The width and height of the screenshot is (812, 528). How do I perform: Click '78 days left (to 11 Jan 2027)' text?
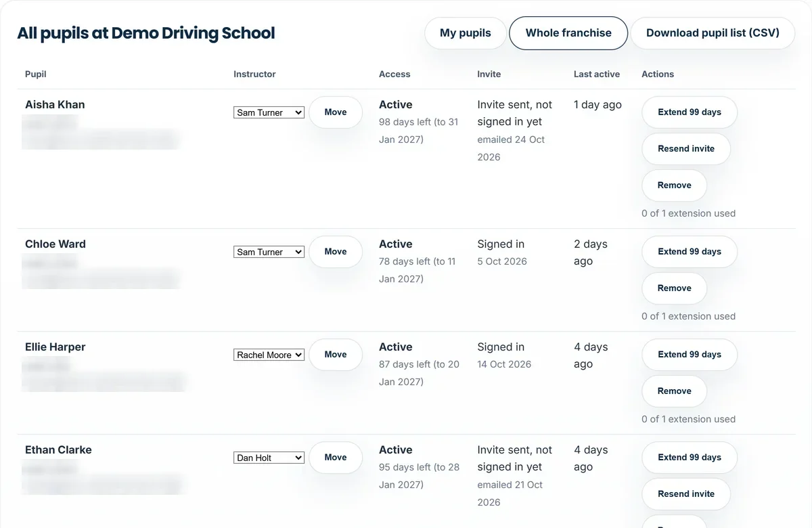[418, 270]
